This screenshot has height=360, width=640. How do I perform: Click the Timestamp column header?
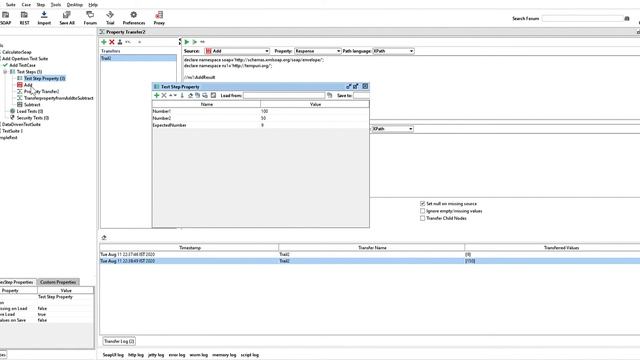[190, 248]
